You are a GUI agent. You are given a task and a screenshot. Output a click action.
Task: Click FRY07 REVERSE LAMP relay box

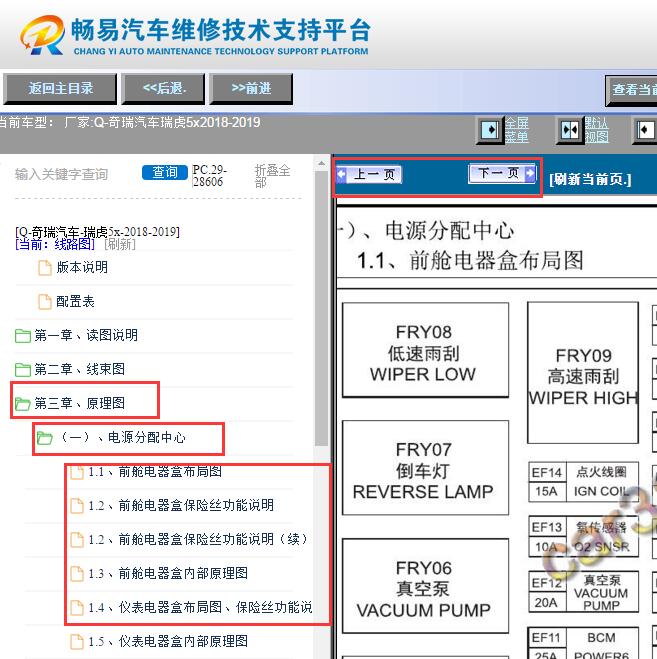[425, 467]
